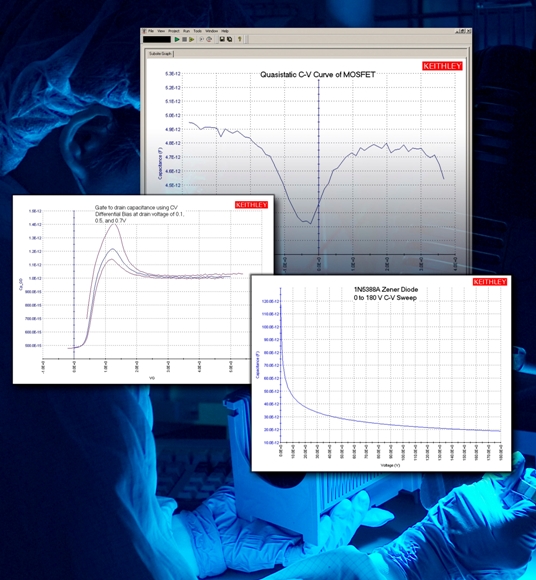Open the Help menu
Image resolution: width=536 pixels, height=580 pixels.
pyautogui.click(x=225, y=31)
